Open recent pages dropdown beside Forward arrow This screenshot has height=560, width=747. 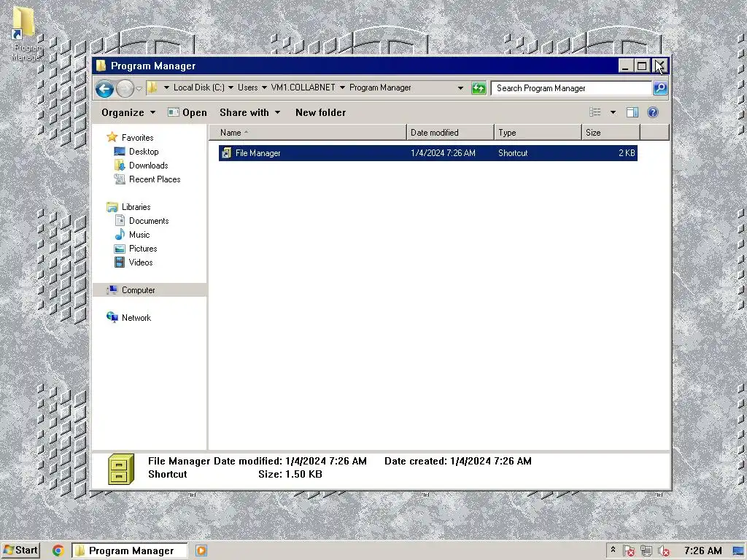tap(139, 88)
